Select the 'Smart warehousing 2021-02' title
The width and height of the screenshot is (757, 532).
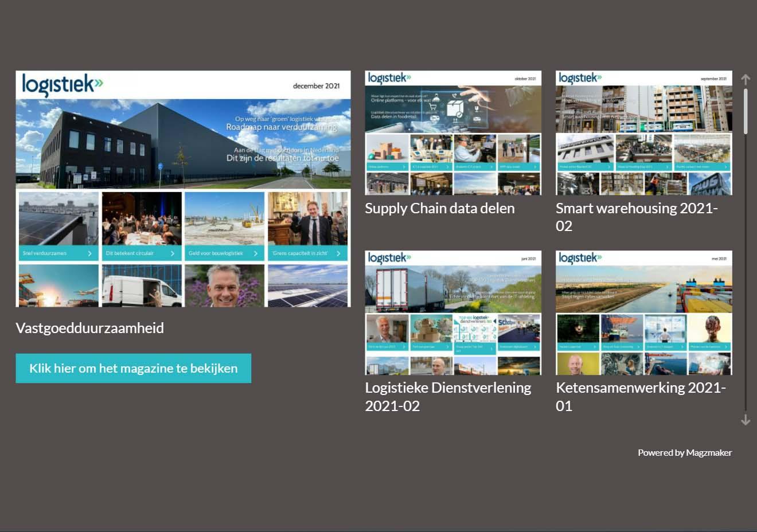coord(637,217)
